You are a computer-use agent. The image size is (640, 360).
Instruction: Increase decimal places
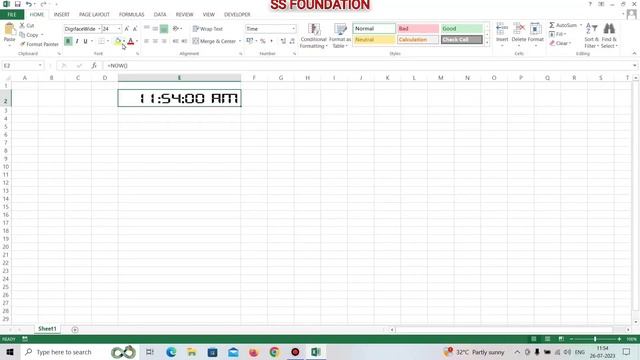(283, 41)
